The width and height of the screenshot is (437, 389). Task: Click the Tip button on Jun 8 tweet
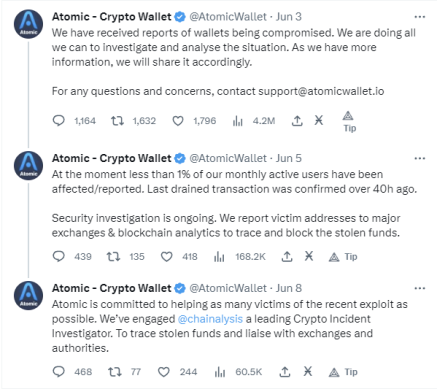tap(343, 372)
